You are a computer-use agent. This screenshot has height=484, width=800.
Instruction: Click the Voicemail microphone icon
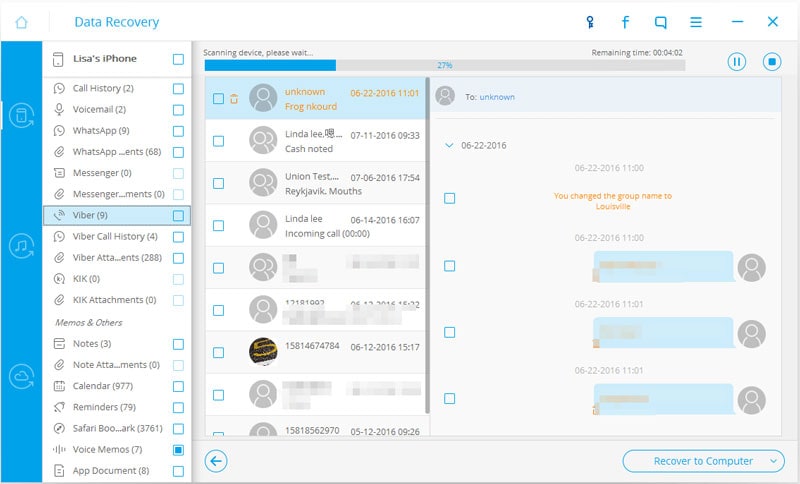59,109
